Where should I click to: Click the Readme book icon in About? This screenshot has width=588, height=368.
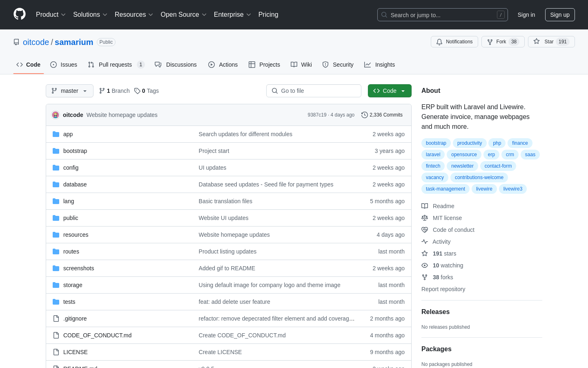[x=425, y=206]
